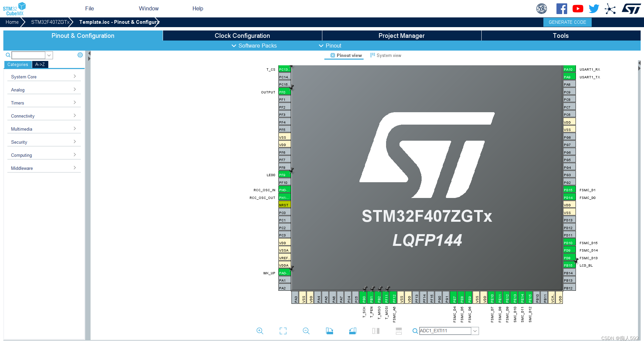Switch to the Project Manager tab
Viewport: 644px width, 344px height.
[401, 36]
